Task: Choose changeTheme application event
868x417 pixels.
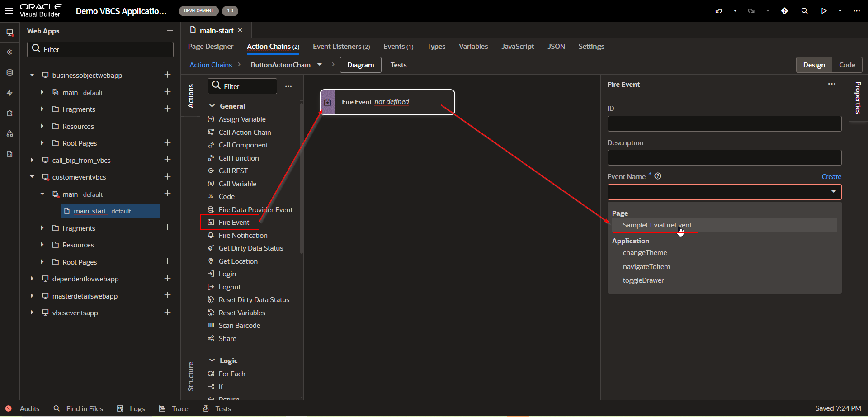Action: 645,253
